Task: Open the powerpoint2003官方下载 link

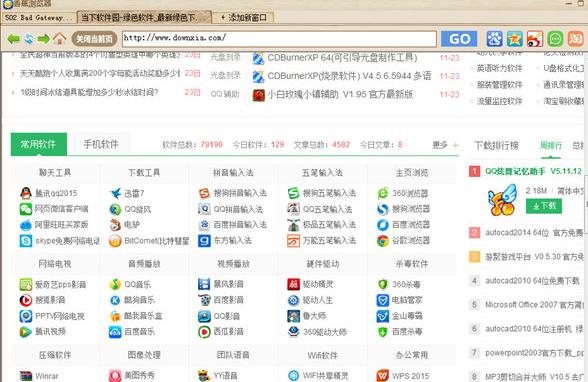Action: tap(534, 353)
